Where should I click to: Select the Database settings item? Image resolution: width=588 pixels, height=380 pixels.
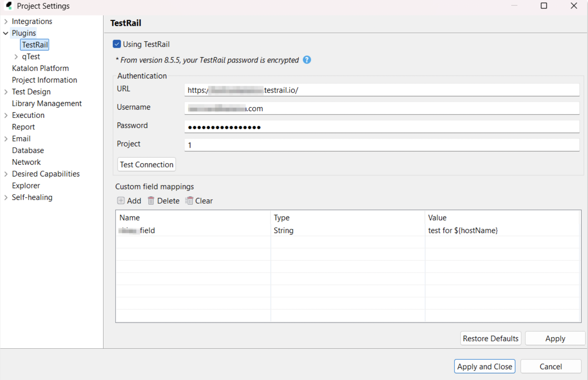(28, 150)
